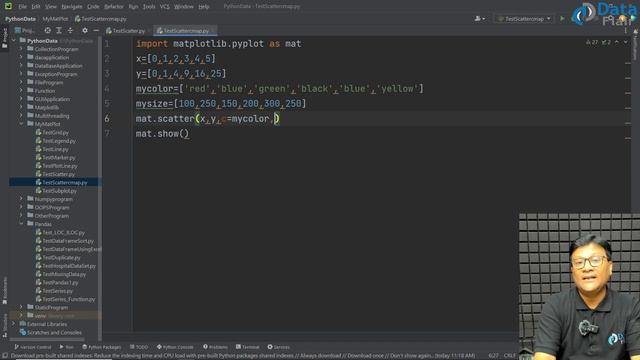Open Services tool window

[278, 347]
